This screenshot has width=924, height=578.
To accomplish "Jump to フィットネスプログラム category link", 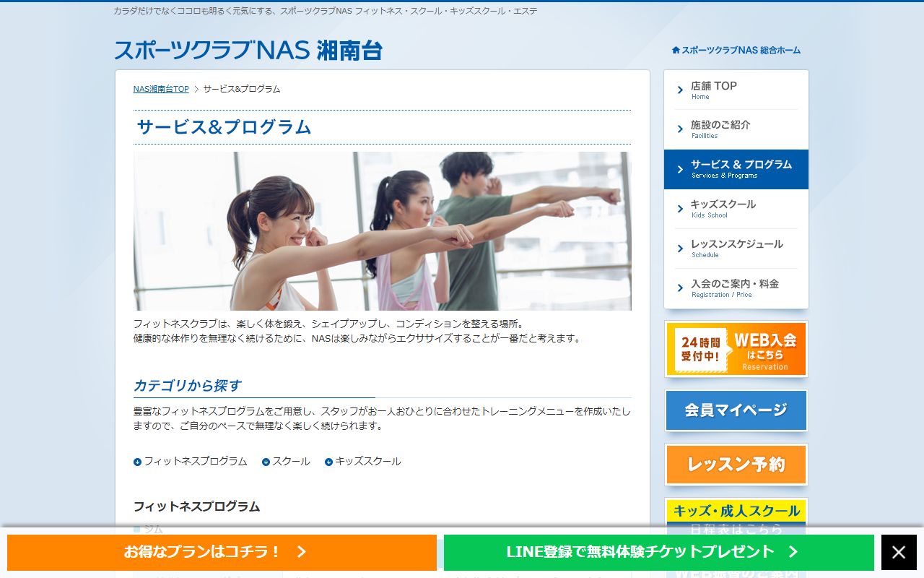I will coord(196,462).
